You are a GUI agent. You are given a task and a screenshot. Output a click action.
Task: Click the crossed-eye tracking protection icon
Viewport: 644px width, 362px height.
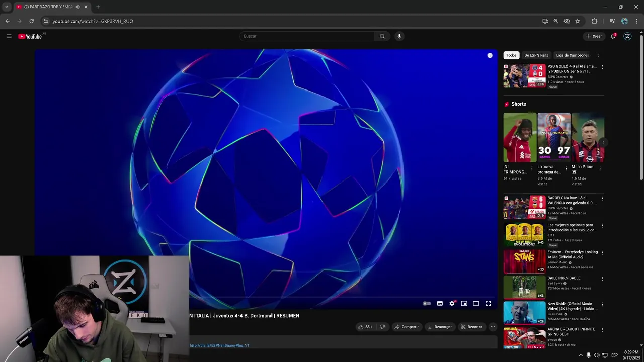click(567, 21)
